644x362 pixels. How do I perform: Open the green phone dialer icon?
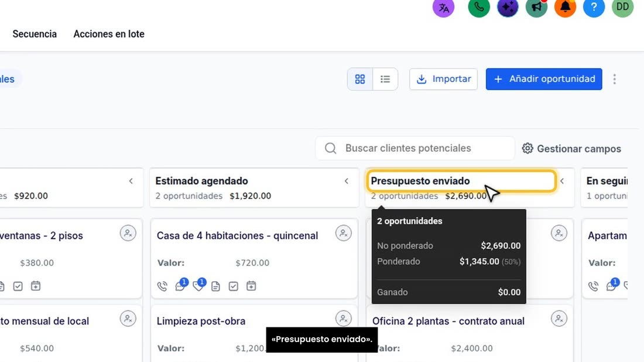point(479,7)
